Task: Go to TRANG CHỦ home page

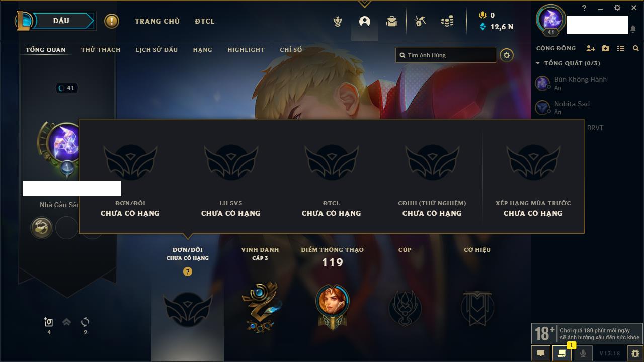Action: (157, 21)
